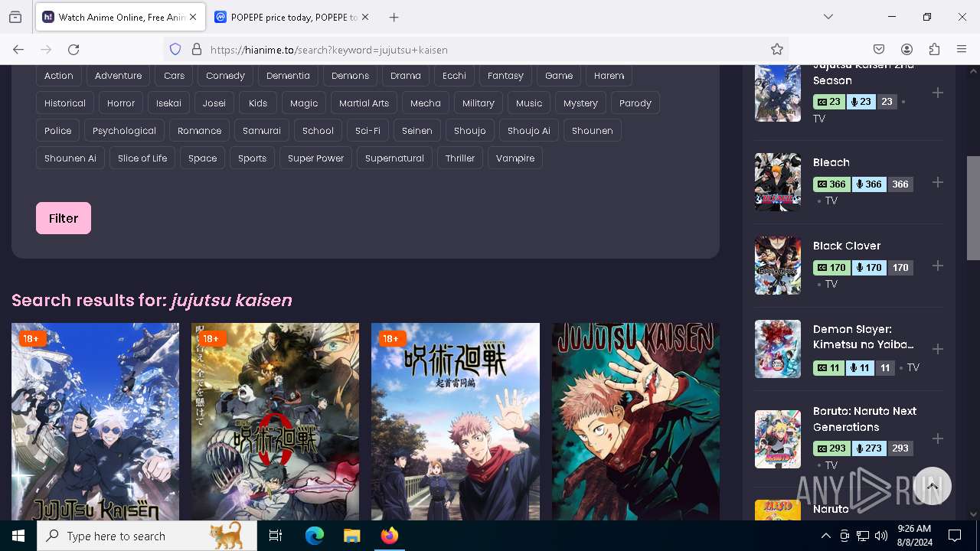Open volume control in system tray

point(881,536)
